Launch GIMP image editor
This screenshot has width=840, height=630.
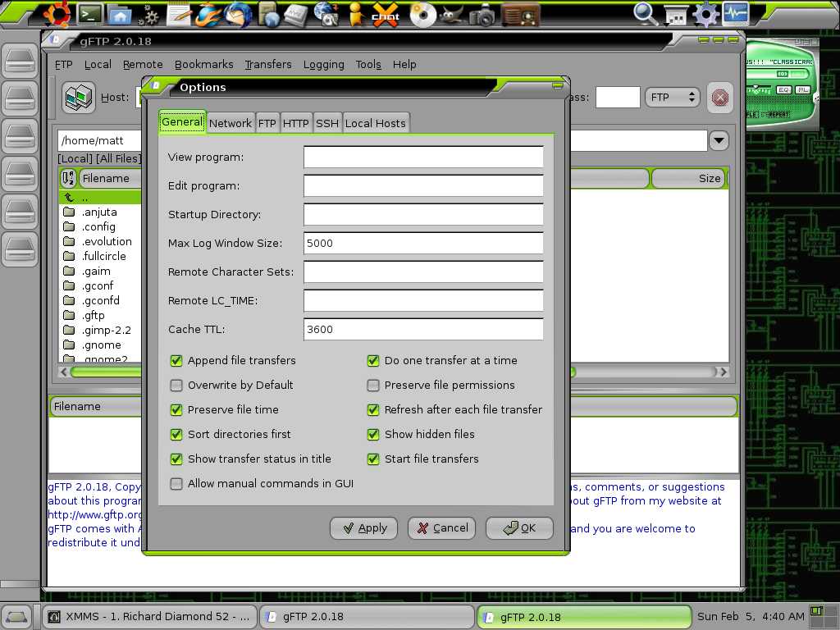452,15
